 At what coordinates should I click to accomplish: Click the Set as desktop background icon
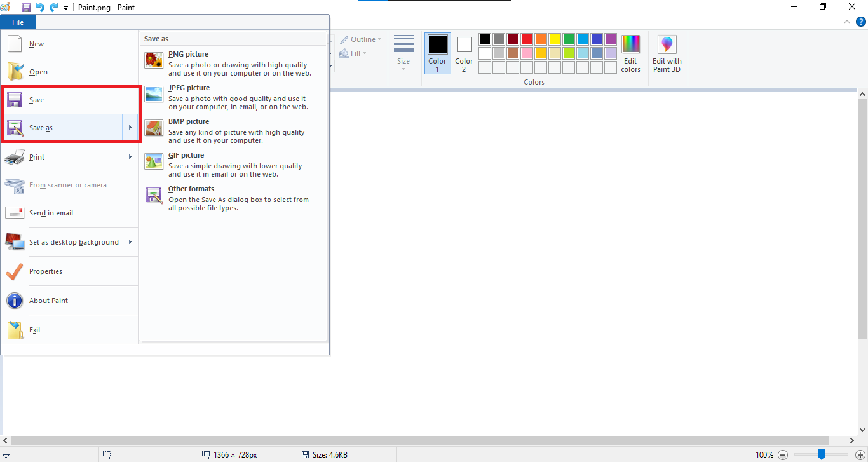(15, 241)
